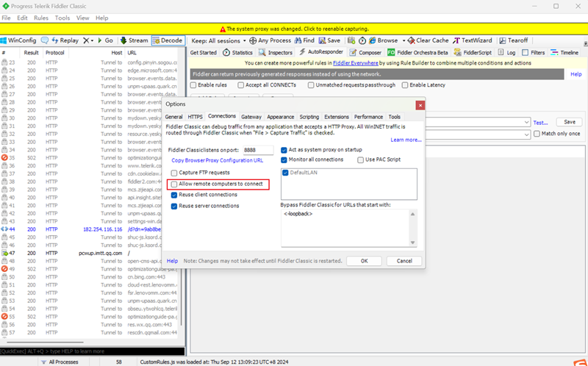Toggle Use PAC Script checkbox
Screen dimensions: 588x366
360,159
